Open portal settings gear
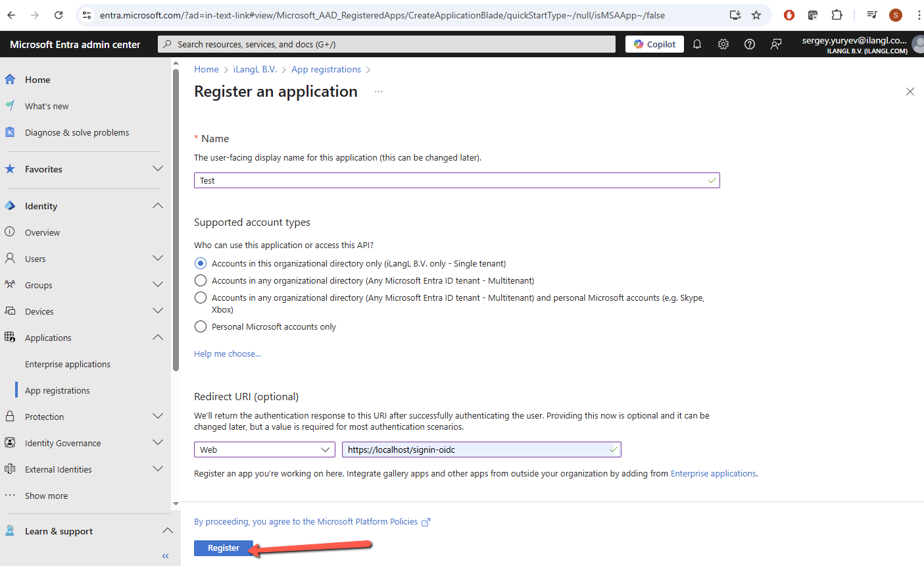924x566 pixels. (x=723, y=44)
